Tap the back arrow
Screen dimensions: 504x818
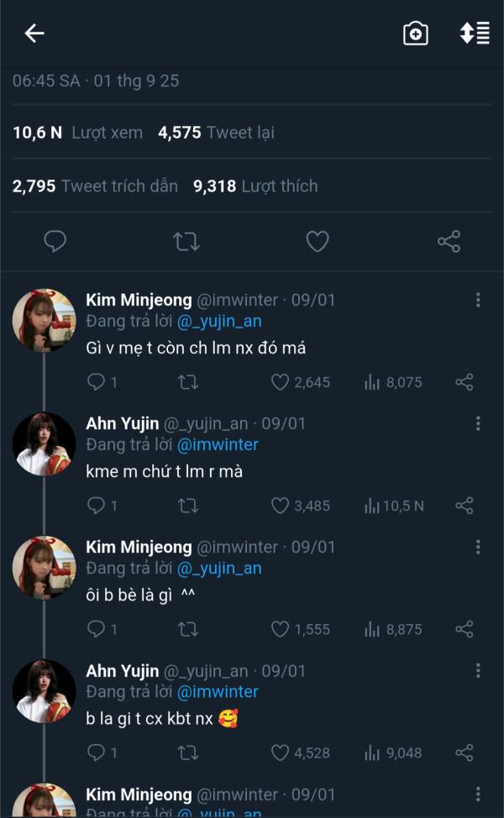tap(34, 34)
